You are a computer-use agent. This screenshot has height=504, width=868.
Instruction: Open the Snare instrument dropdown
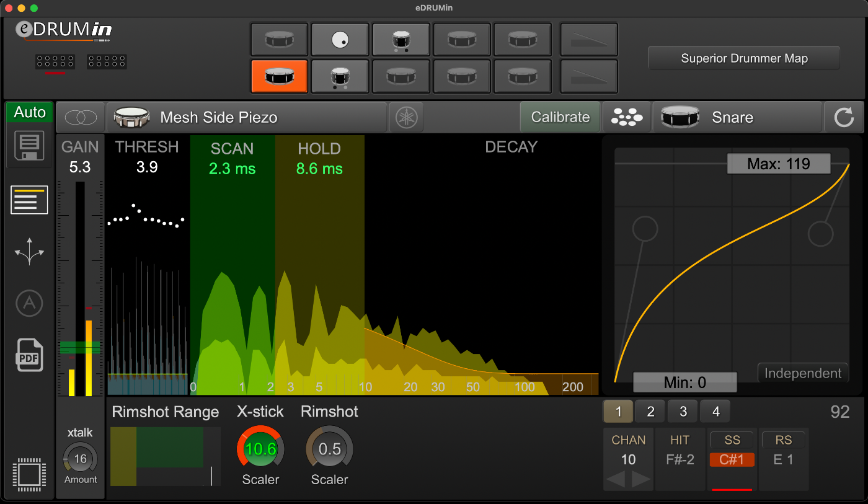[x=737, y=117]
